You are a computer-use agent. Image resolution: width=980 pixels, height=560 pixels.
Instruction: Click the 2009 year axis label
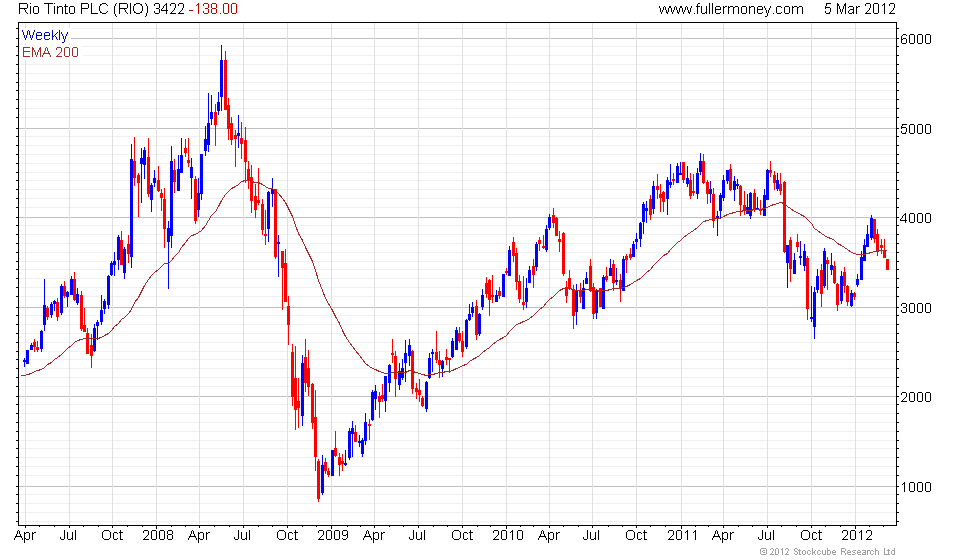click(x=332, y=535)
